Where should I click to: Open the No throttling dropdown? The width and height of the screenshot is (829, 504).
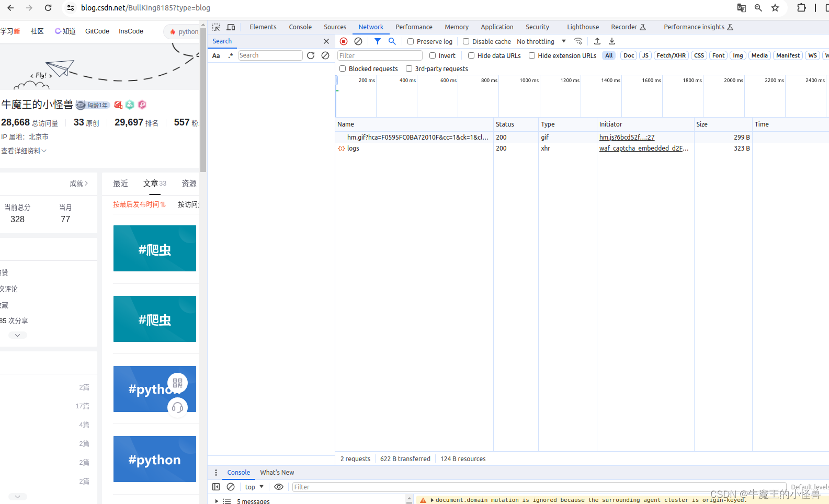click(x=541, y=41)
